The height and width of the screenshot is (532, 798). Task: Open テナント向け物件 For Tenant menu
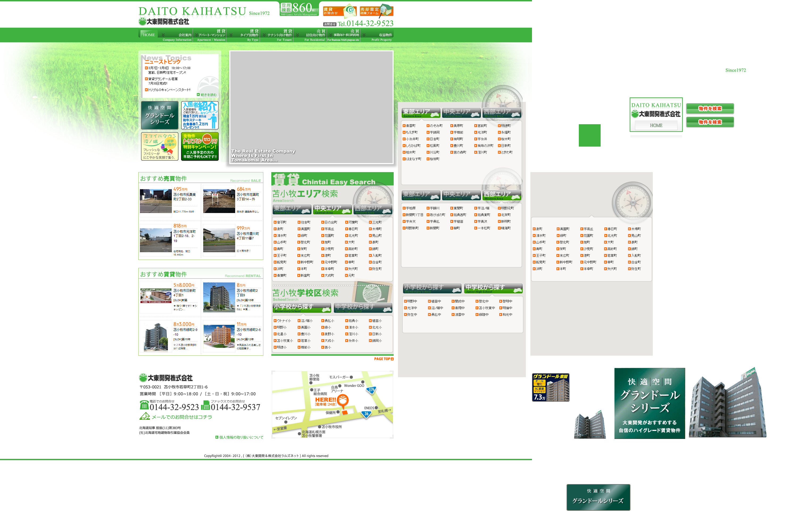(x=277, y=35)
